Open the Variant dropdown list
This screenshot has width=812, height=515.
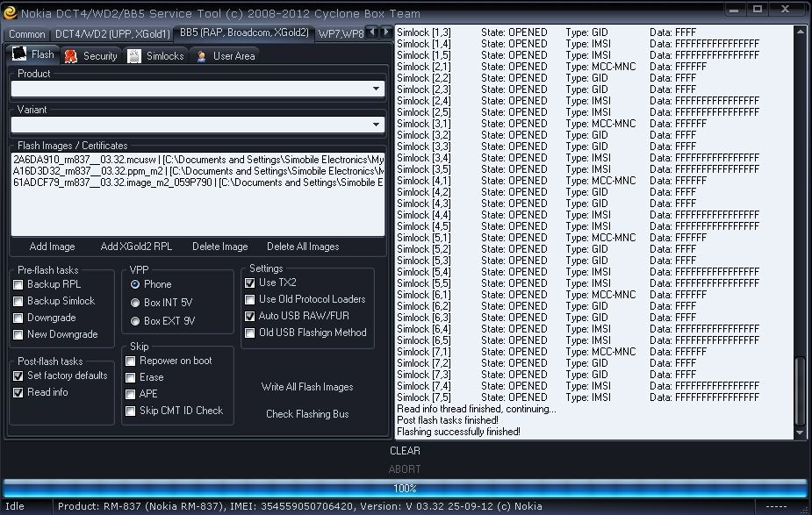(x=376, y=125)
